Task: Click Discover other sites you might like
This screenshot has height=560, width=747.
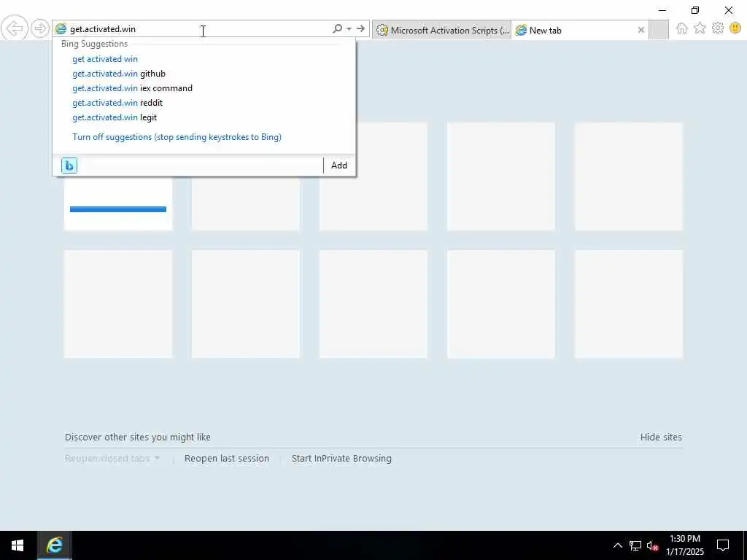Action: [x=138, y=437]
